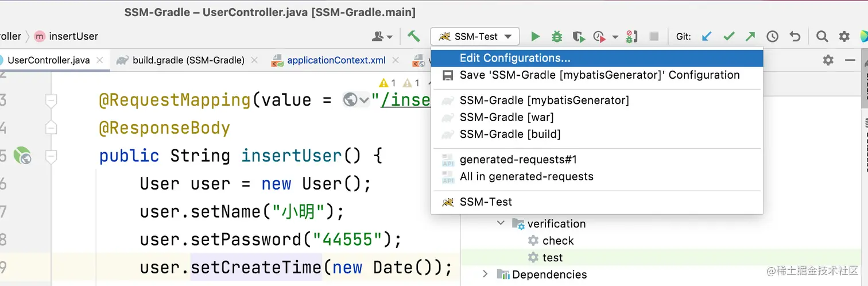The width and height of the screenshot is (868, 286).
Task: Open Git history clock icon
Action: [773, 37]
